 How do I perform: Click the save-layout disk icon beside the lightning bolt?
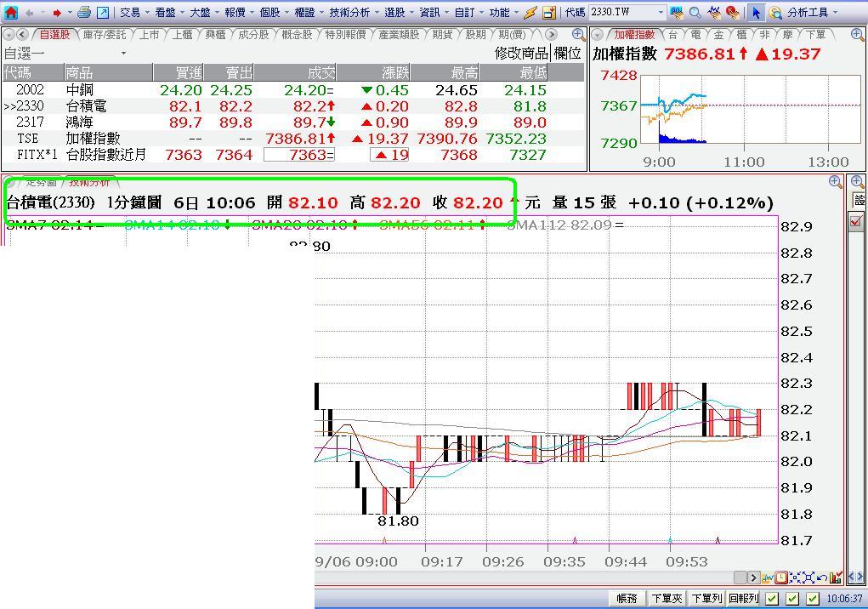click(549, 12)
